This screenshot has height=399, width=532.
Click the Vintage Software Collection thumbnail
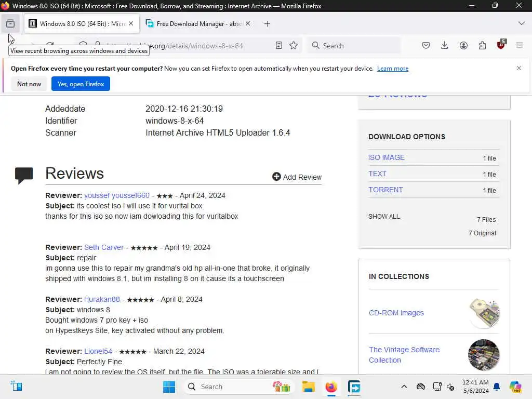484,354
